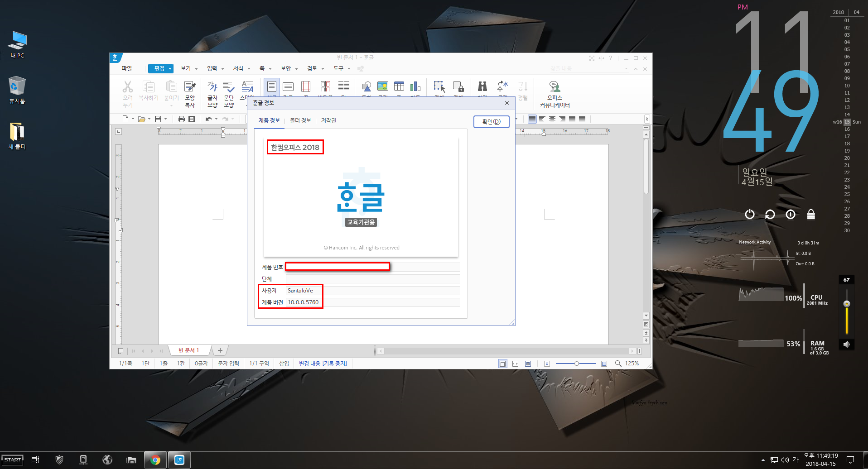Toggle page-width view mode in status bar
The width and height of the screenshot is (868, 469).
pos(516,364)
